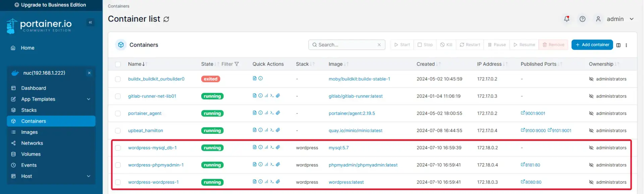Screen dimensions: 644x194
Task: Open the State Filter dropdown
Action: pyautogui.click(x=230, y=64)
